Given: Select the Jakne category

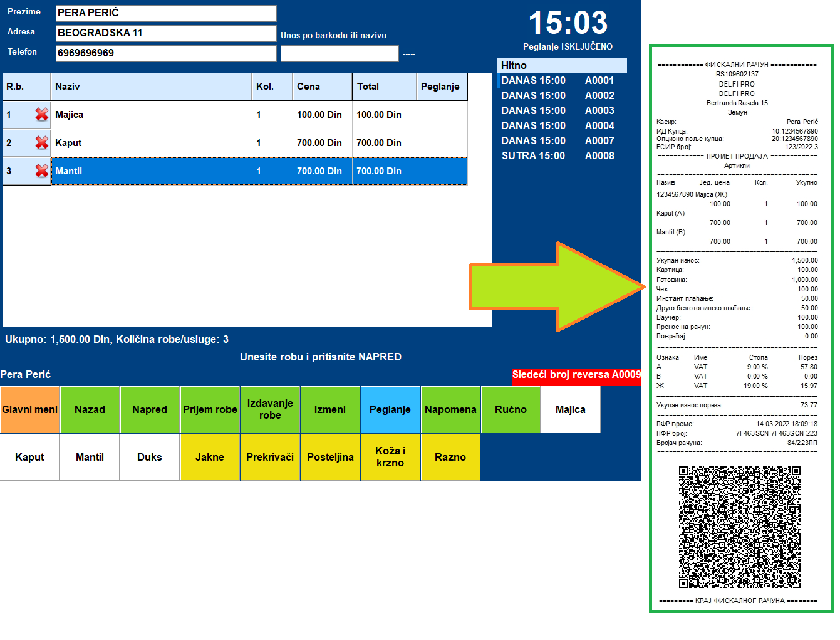Looking at the screenshot, I should point(210,458).
